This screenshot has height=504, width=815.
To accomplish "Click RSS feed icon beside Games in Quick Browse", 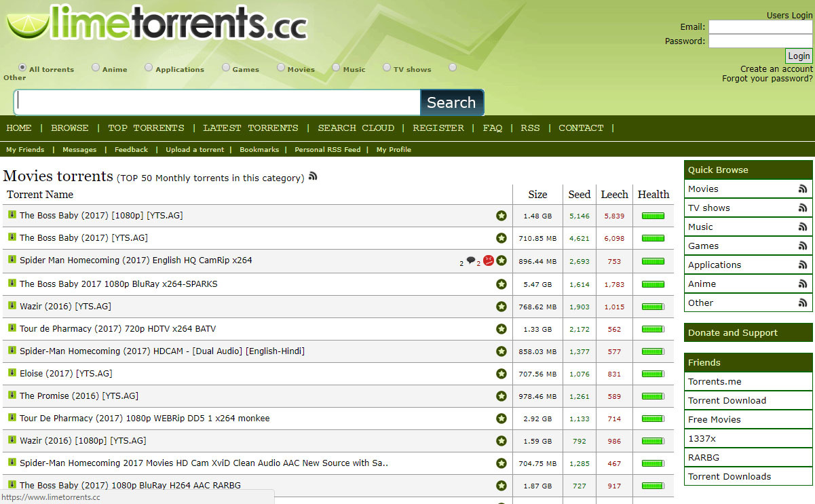I will 803,246.
